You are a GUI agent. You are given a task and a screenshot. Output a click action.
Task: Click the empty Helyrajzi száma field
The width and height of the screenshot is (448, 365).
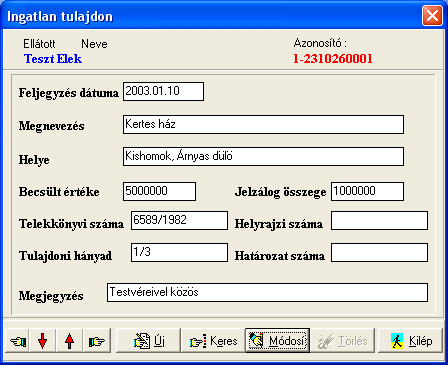[x=379, y=220]
